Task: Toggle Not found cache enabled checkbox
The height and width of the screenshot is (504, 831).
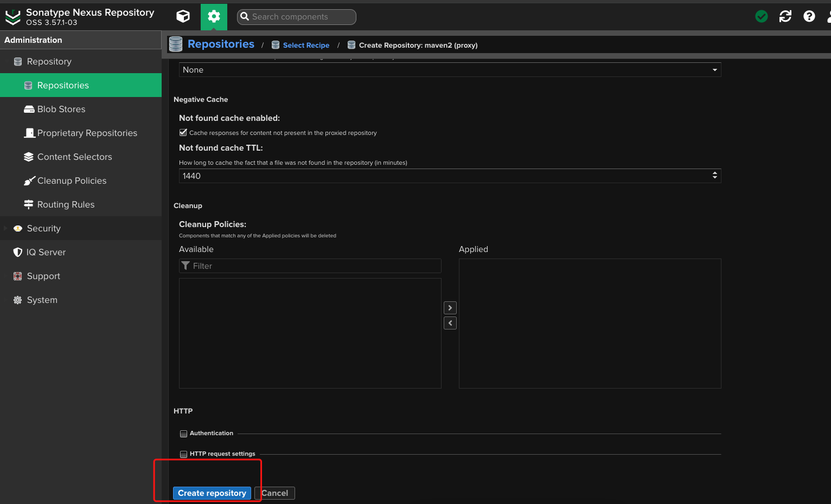Action: pos(183,132)
